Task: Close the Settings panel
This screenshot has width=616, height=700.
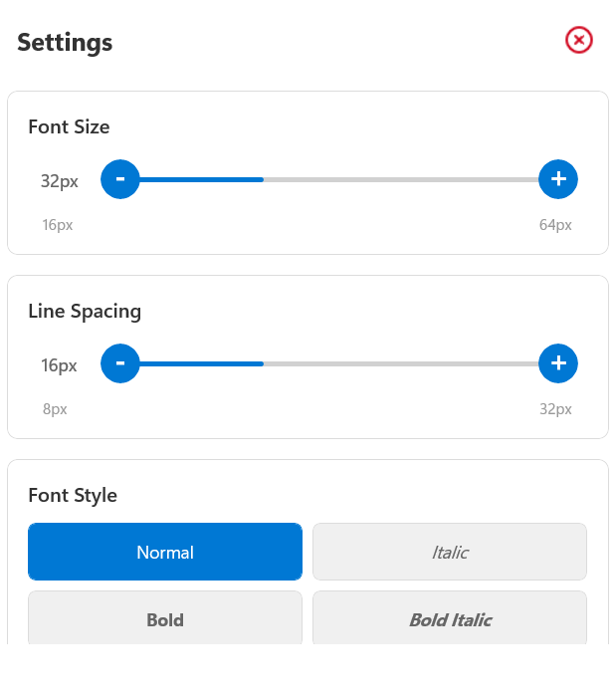Action: click(578, 40)
